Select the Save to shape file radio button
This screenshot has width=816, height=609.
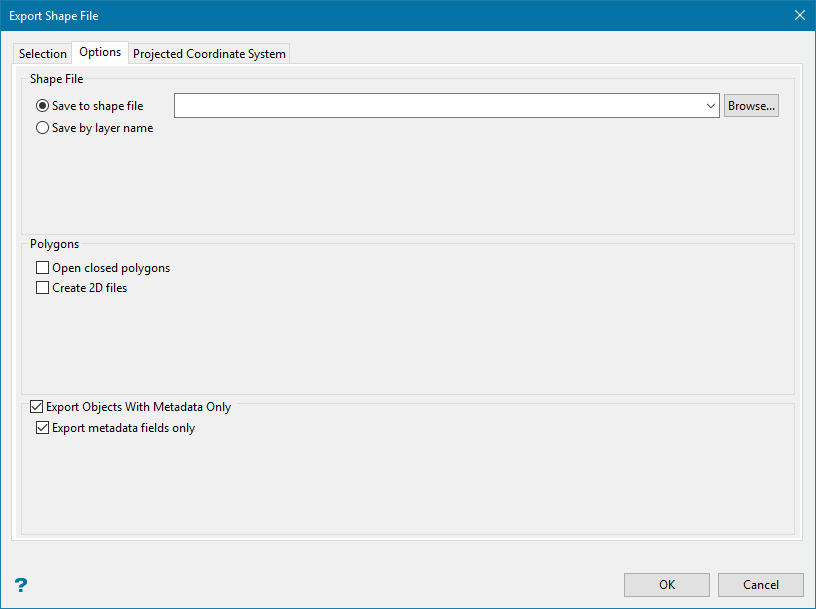click(42, 106)
